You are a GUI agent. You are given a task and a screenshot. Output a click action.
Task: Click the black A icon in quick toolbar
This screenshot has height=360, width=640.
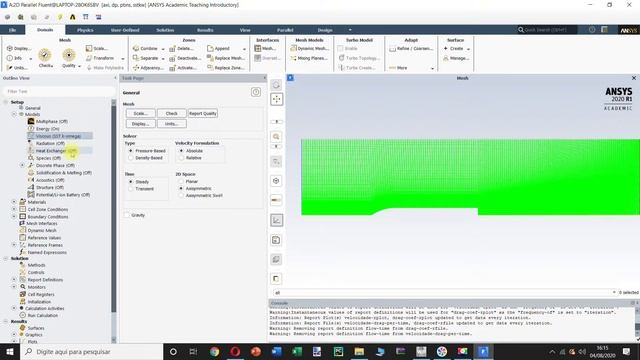pyautogui.click(x=73, y=17)
